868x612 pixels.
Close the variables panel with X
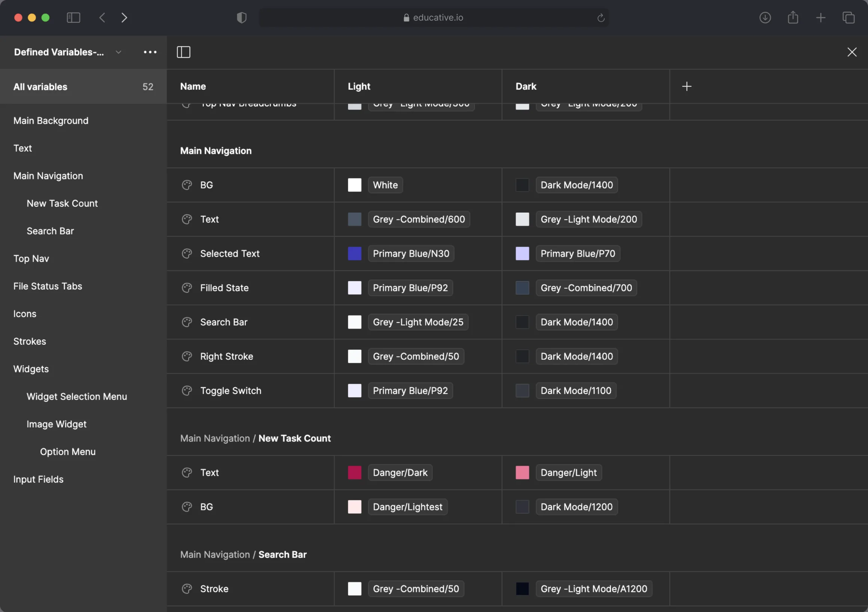(852, 52)
